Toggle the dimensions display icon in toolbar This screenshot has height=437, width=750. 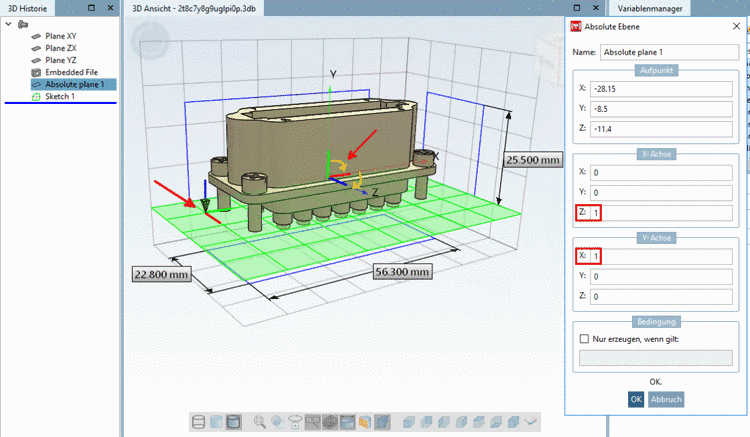(313, 422)
